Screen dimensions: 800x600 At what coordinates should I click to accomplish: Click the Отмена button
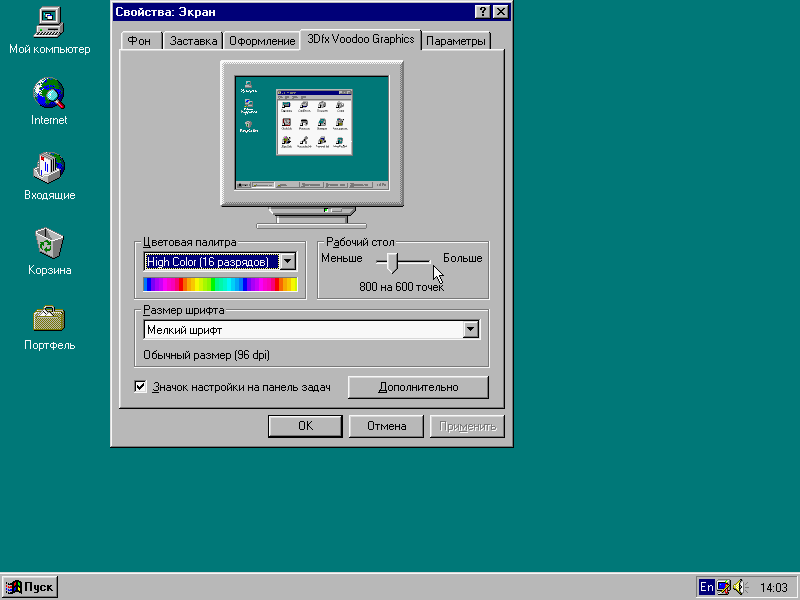click(386, 426)
